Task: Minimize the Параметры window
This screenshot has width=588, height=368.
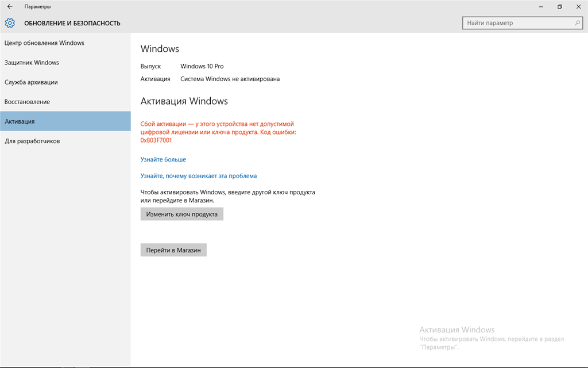Action: [x=541, y=6]
